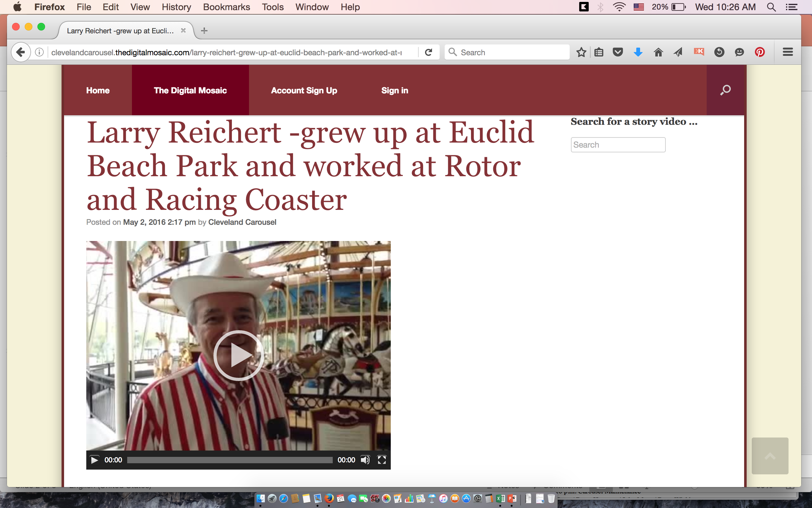Enter fullscreen video mode
The height and width of the screenshot is (508, 812).
click(382, 460)
